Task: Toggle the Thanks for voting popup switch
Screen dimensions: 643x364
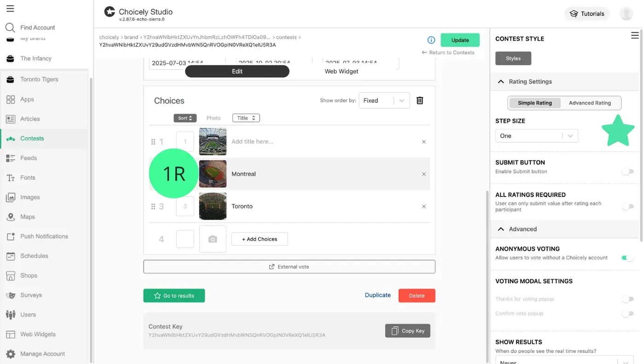Action: pyautogui.click(x=628, y=299)
